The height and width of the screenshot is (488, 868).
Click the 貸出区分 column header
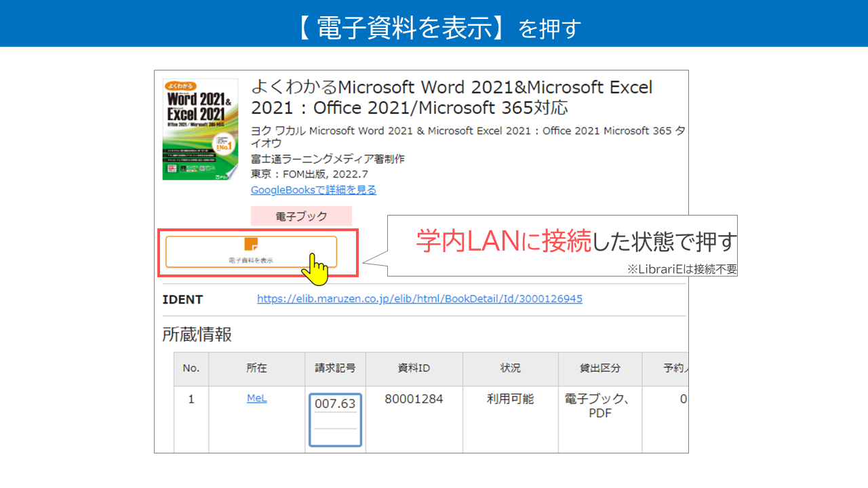click(x=600, y=369)
